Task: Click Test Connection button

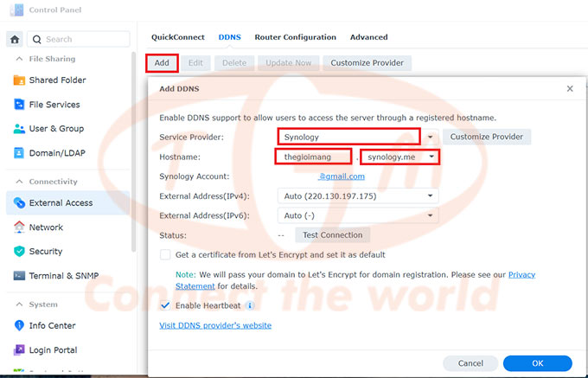Action: tap(333, 235)
